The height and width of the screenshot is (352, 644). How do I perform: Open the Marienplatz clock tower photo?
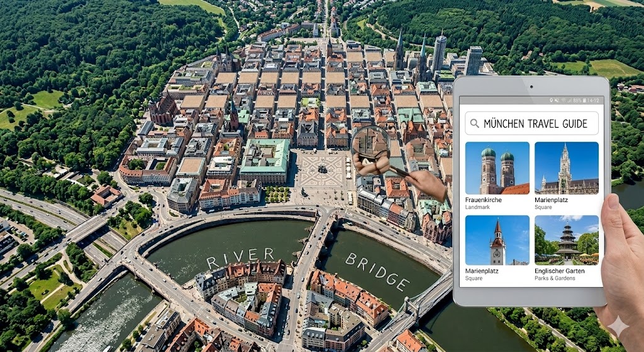coord(497,241)
